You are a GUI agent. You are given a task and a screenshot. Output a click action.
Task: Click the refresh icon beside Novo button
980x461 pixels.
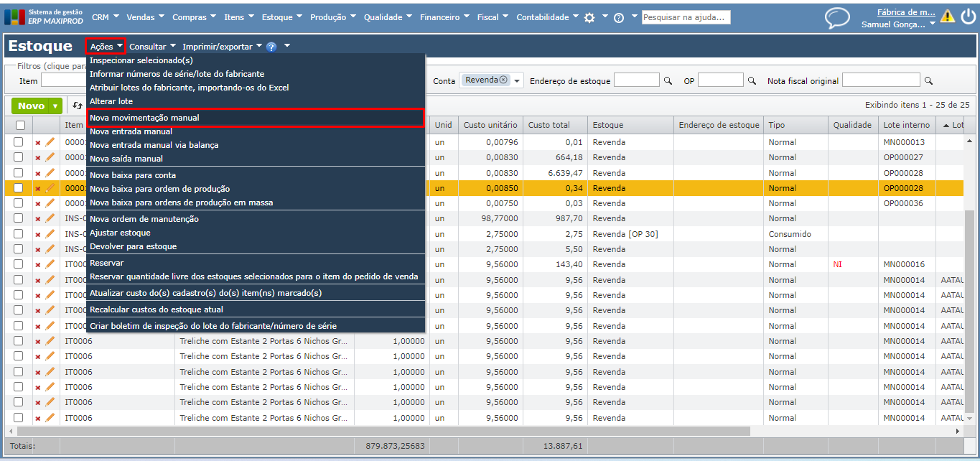click(x=78, y=106)
